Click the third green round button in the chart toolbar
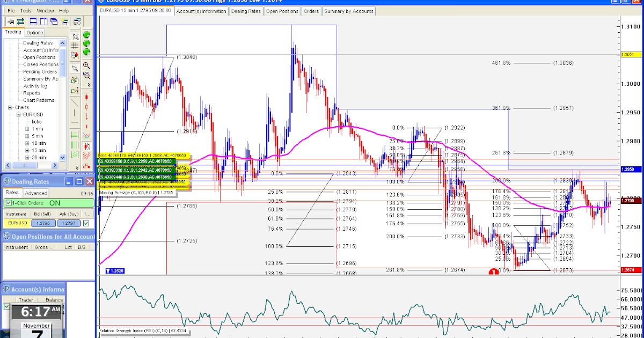644x338 pixels. [x=86, y=53]
